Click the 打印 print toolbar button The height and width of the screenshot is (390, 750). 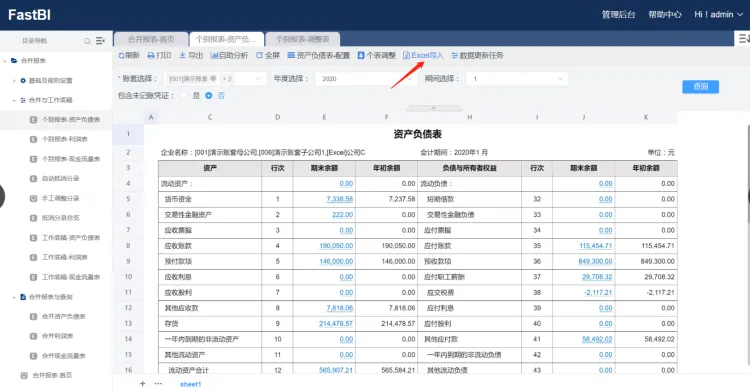click(159, 56)
